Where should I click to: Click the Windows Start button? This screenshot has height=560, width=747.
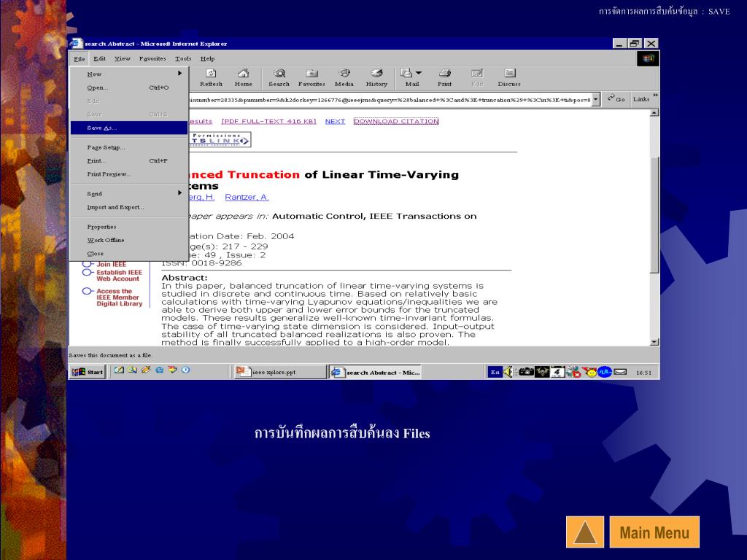coord(88,372)
